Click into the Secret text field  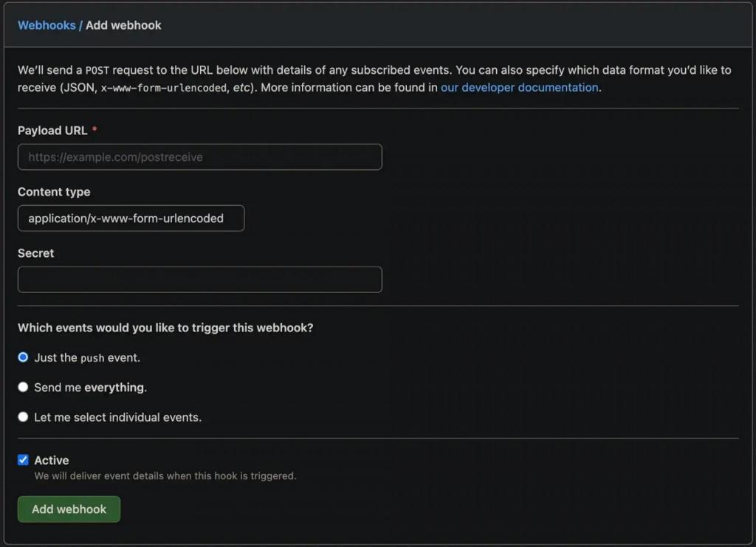tap(199, 280)
